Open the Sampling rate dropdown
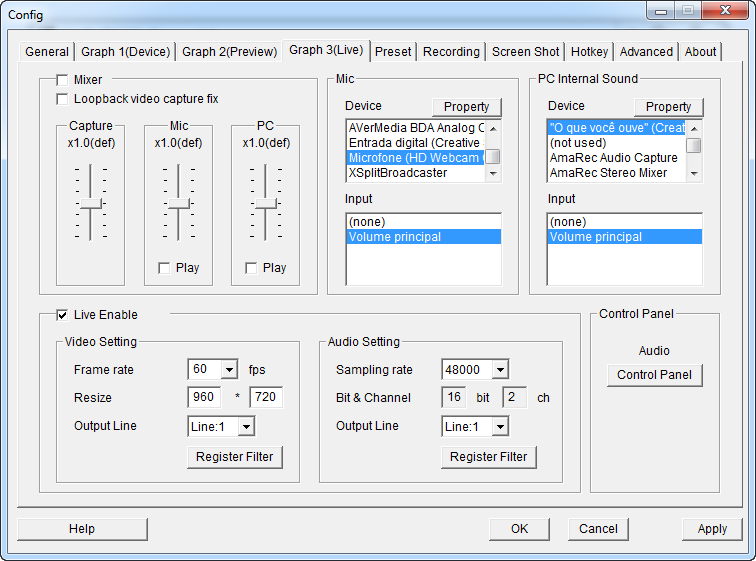The width and height of the screenshot is (756, 561). point(500,370)
